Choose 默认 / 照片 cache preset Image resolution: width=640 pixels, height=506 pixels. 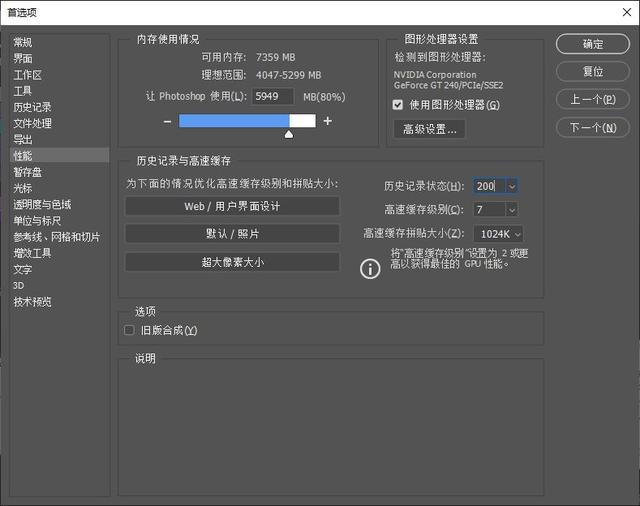(232, 234)
